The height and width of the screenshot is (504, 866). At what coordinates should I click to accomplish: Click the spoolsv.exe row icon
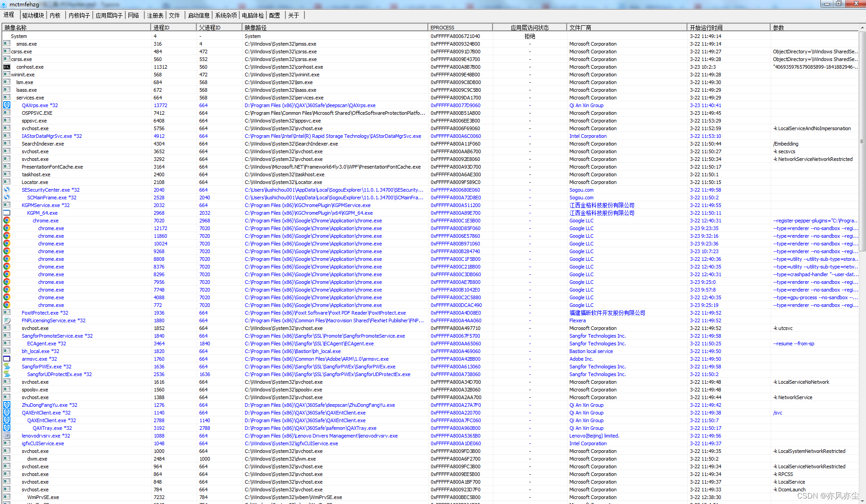[x=7, y=390]
